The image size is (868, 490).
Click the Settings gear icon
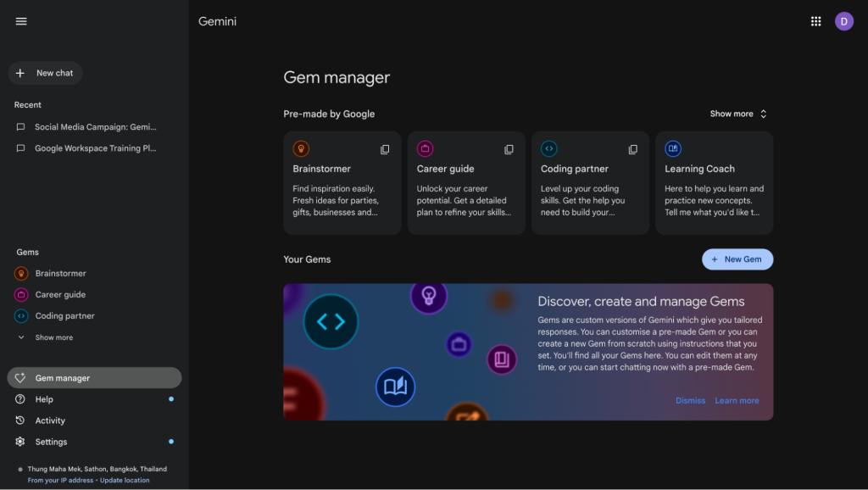click(x=20, y=442)
